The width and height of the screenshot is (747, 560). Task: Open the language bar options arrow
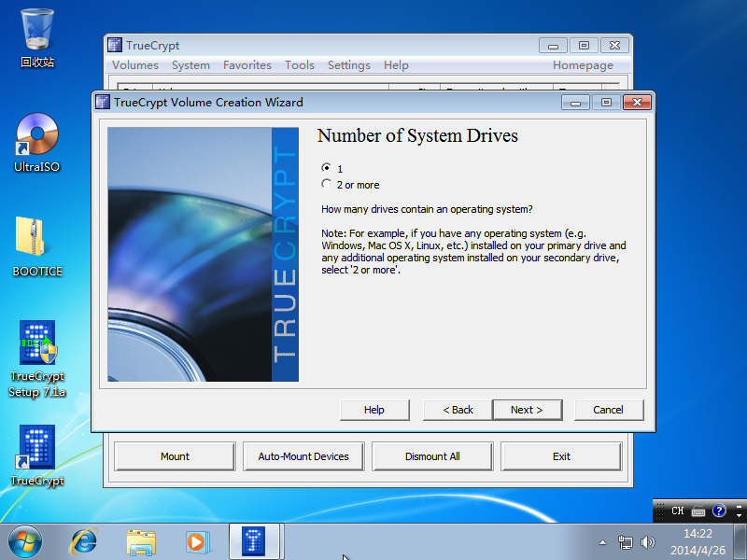pyautogui.click(x=739, y=515)
